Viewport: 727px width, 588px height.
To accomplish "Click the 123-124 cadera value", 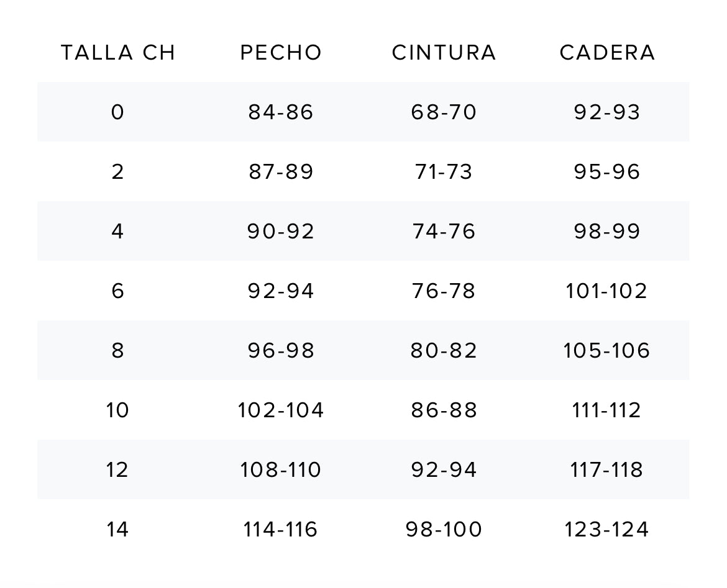I will (x=606, y=530).
